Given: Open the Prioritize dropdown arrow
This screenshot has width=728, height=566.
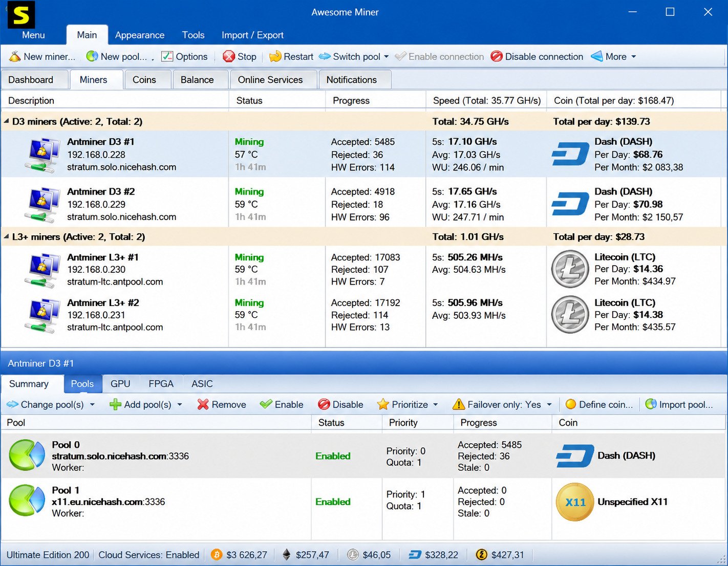Looking at the screenshot, I should (x=436, y=405).
